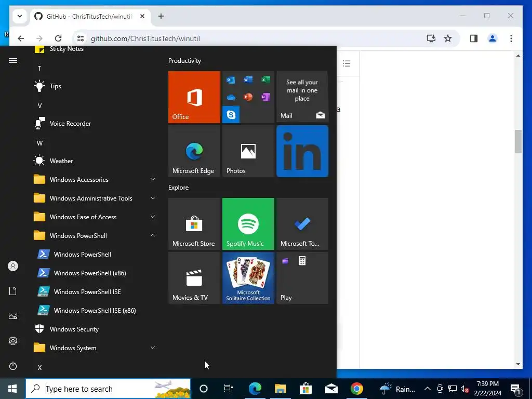Open Microsoft Store tile
The image size is (532, 399).
(194, 224)
